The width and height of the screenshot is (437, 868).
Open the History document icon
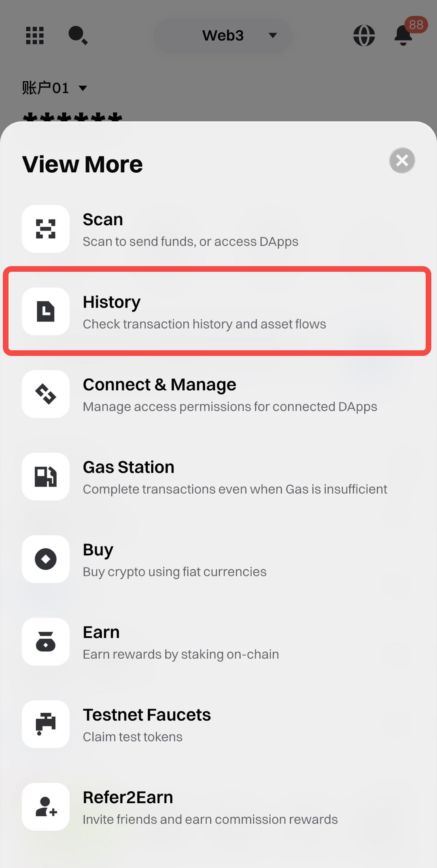click(x=46, y=311)
